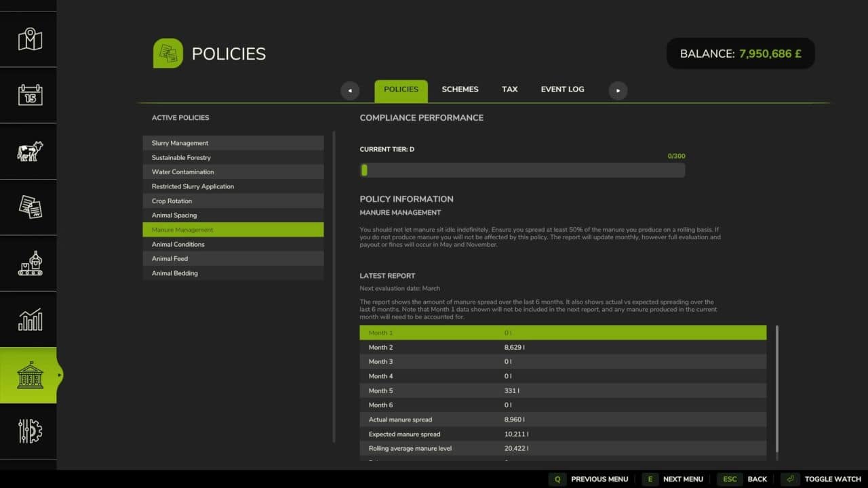The width and height of the screenshot is (868, 488).
Task: Click the right arrow after EVENT LOG
Action: tap(617, 90)
